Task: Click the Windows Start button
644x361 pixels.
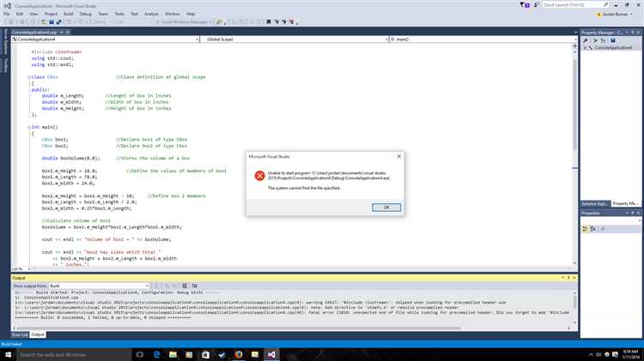Action: pos(8,354)
